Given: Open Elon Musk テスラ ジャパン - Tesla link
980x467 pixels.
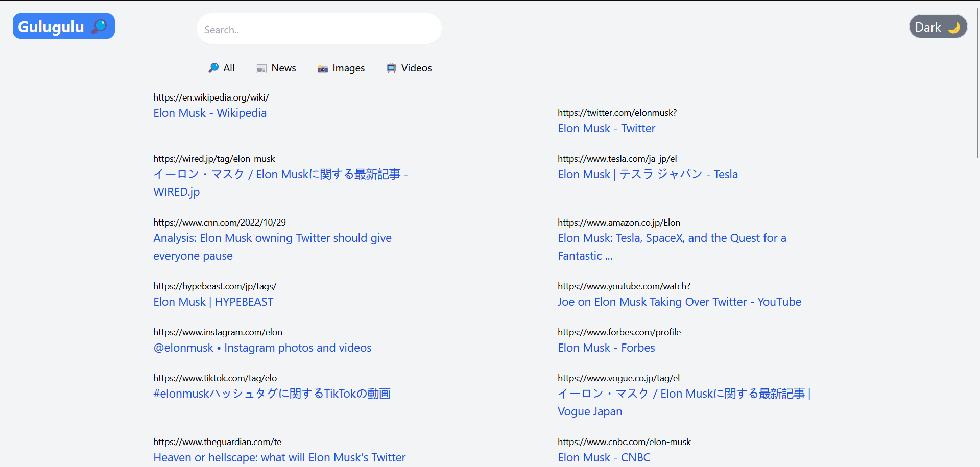Looking at the screenshot, I should 648,174.
